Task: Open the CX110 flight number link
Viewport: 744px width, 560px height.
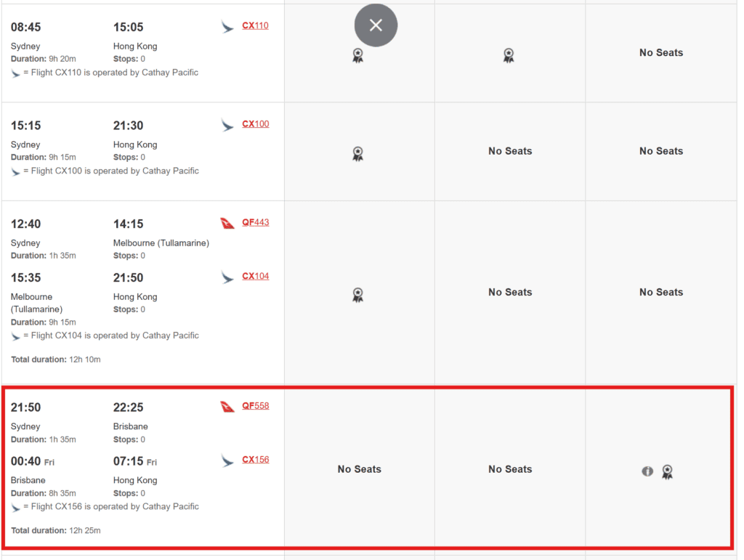Action: (x=255, y=26)
